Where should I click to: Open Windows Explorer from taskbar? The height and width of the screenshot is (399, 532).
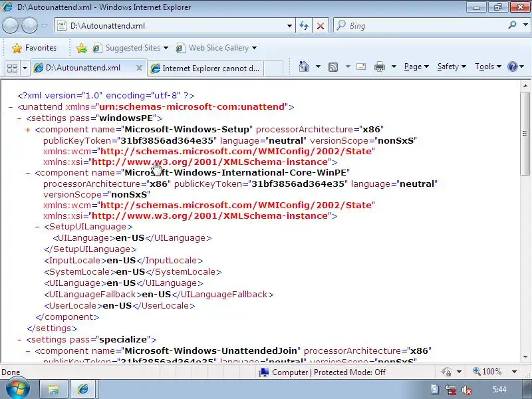(x=54, y=389)
